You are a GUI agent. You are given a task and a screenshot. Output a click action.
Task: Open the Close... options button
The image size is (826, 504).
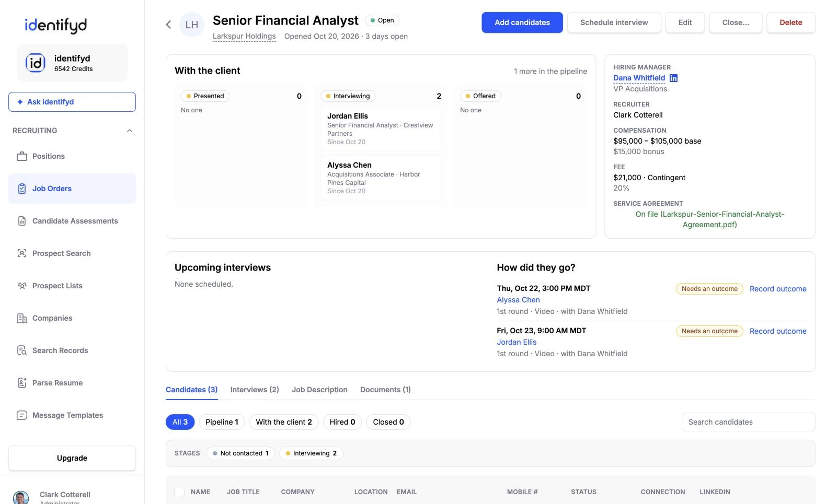click(x=736, y=22)
